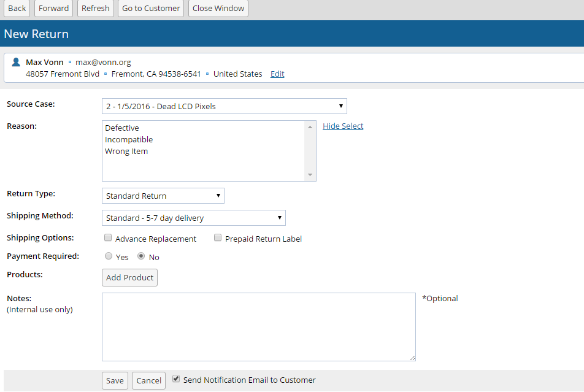Enable the Advance Replacement checkbox

click(108, 238)
